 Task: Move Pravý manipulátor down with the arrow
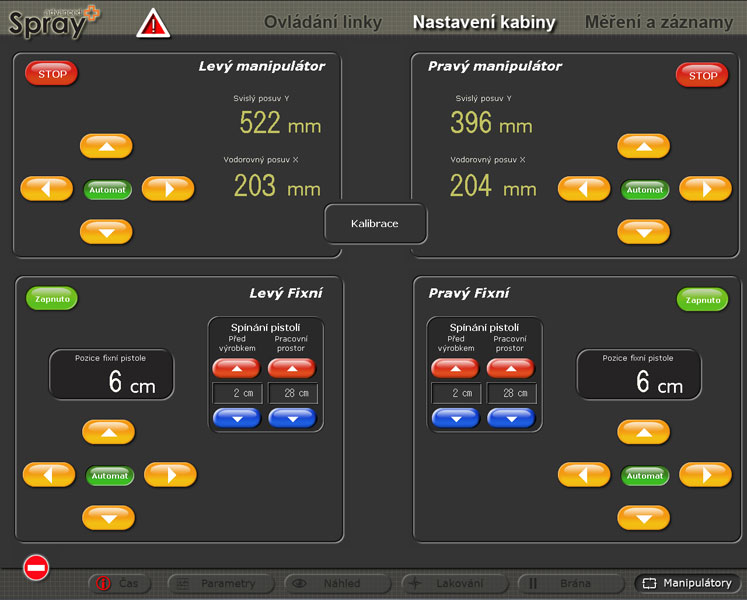click(x=643, y=231)
